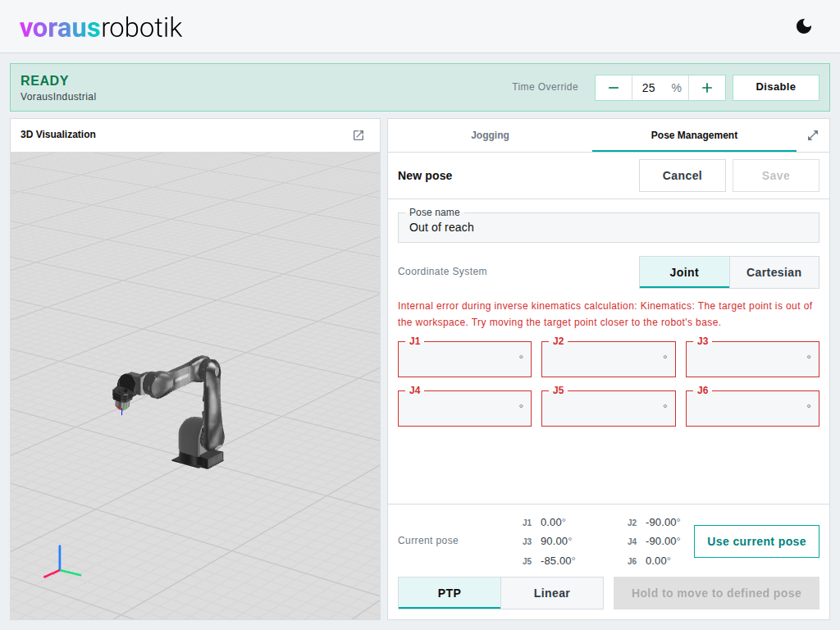This screenshot has height=630, width=840.
Task: Click Use current pose button
Action: pyautogui.click(x=756, y=541)
